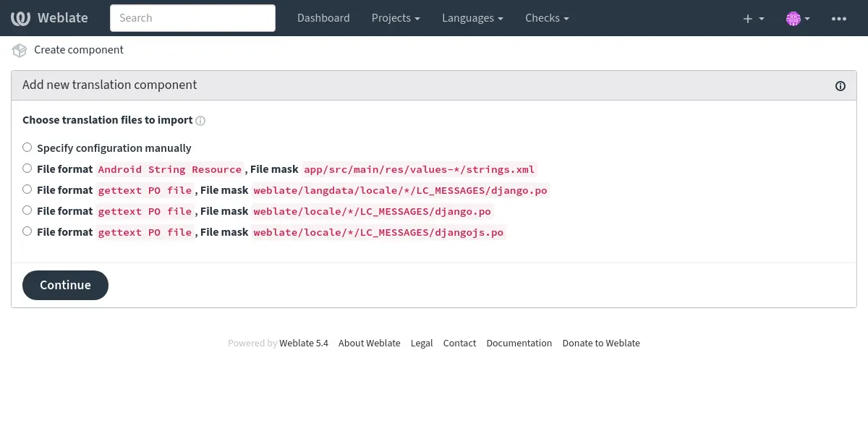Screen dimensions: 868x431
Task: Click the Search input field
Action: [x=192, y=18]
